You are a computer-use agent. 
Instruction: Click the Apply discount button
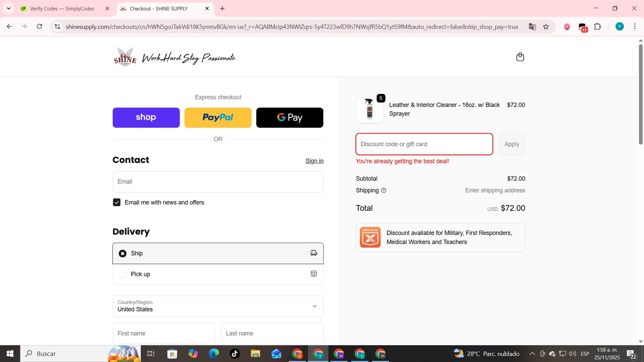pyautogui.click(x=512, y=144)
